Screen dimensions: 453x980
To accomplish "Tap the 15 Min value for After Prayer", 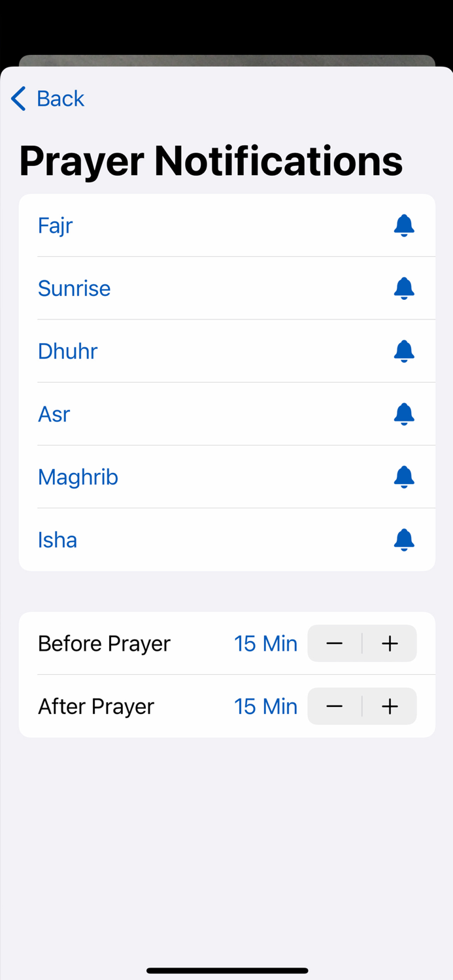I will click(265, 706).
